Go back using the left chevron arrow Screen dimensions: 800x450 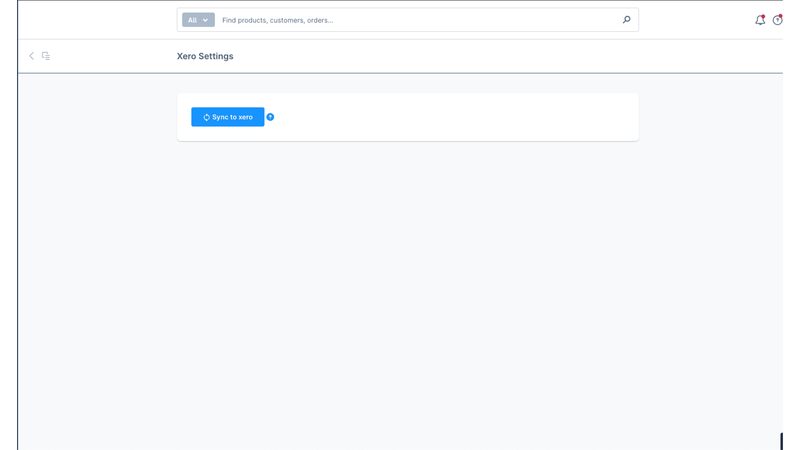click(31, 56)
